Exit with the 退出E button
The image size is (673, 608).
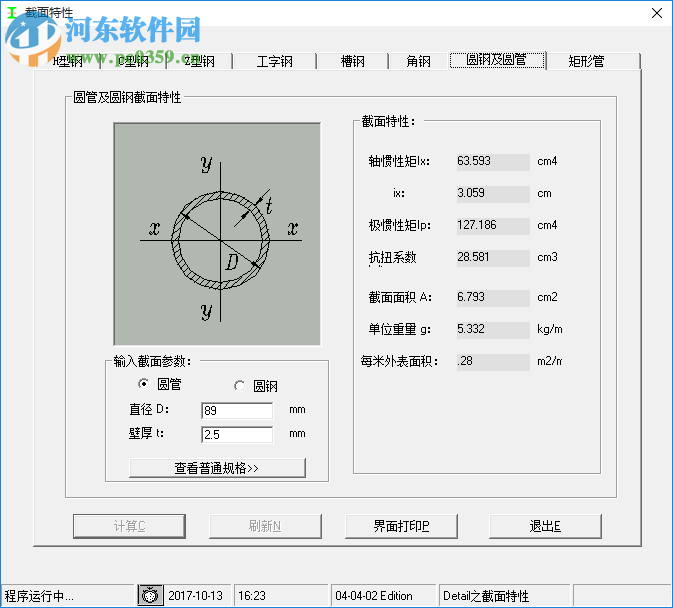[545, 526]
